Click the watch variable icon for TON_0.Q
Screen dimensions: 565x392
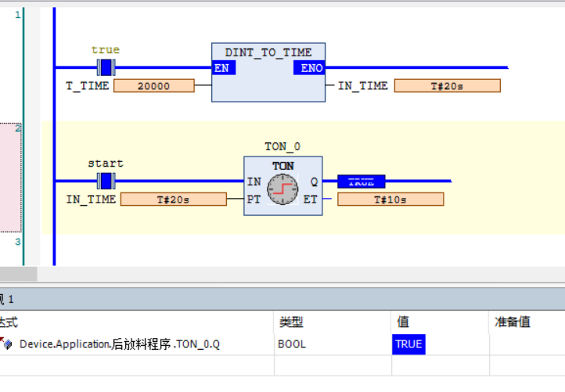pyautogui.click(x=7, y=344)
